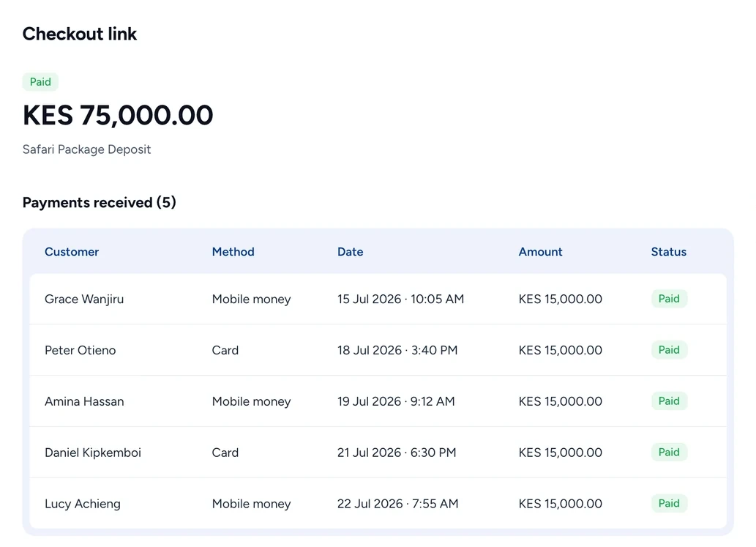Click Paid status for Grace Wanjiru
Viewport: 756px width, 547px height.
669,299
